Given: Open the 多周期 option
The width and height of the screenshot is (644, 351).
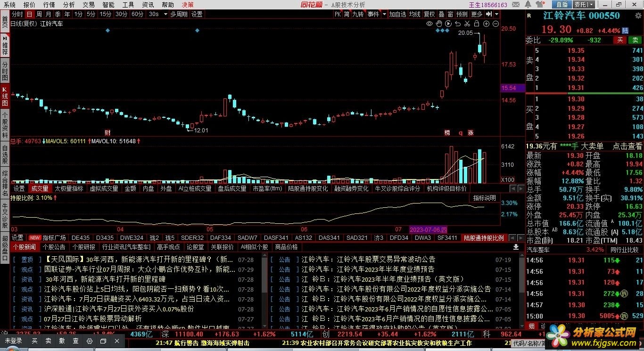Looking at the screenshot, I should tap(179, 14).
